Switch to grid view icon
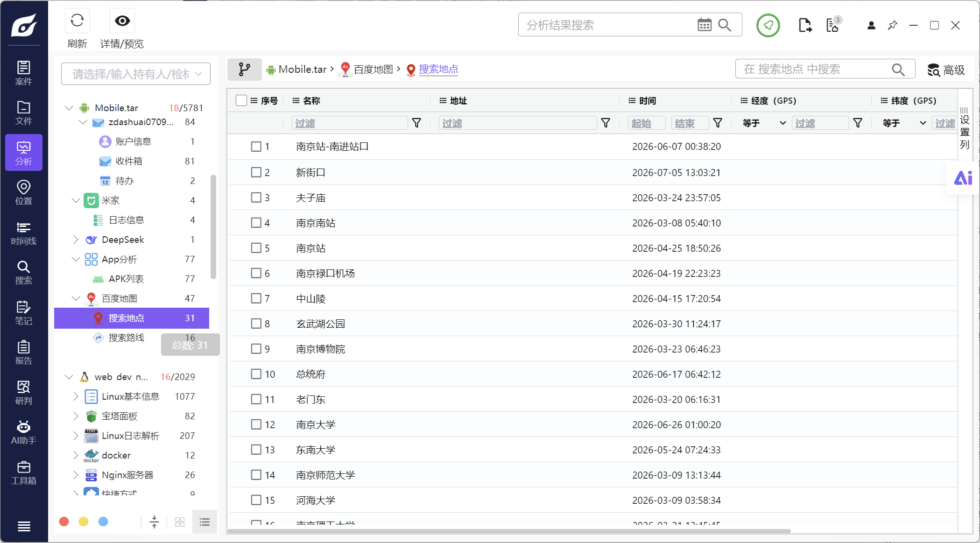 [180, 522]
